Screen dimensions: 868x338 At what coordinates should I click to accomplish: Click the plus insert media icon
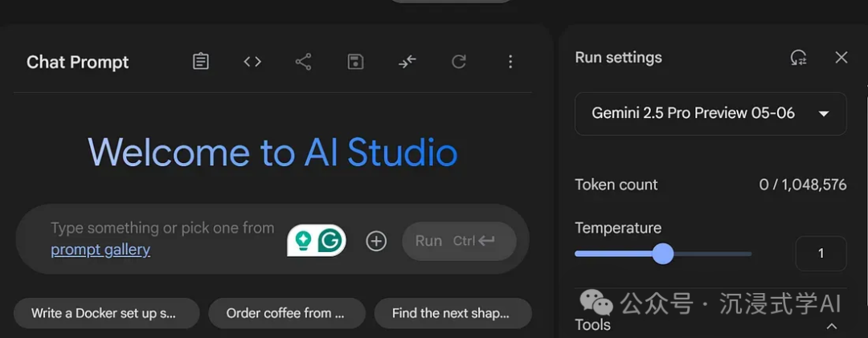pos(376,241)
